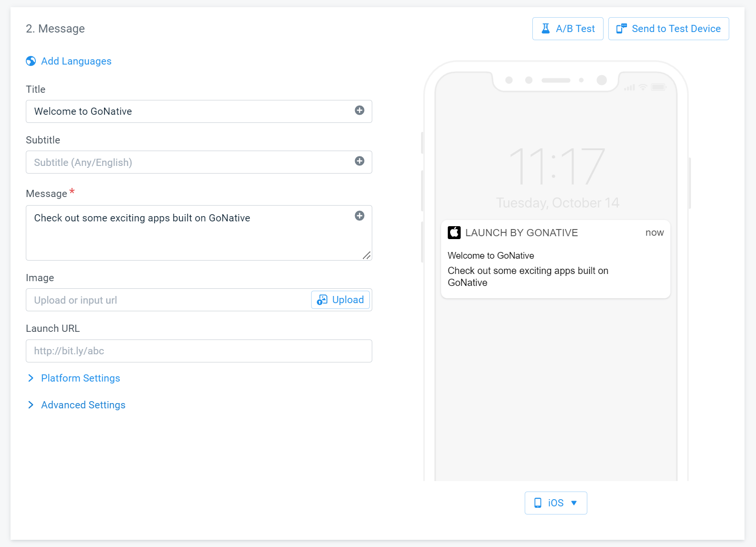
Task: Click the A/B Test button
Action: [x=568, y=28]
